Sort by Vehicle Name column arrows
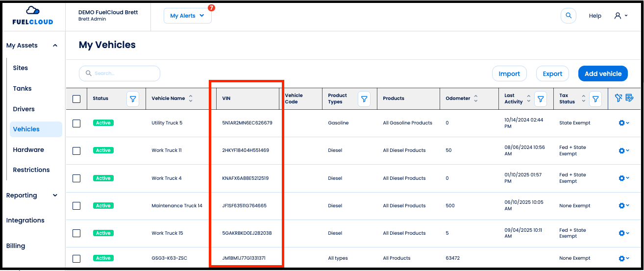The width and height of the screenshot is (644, 271). coord(191,99)
